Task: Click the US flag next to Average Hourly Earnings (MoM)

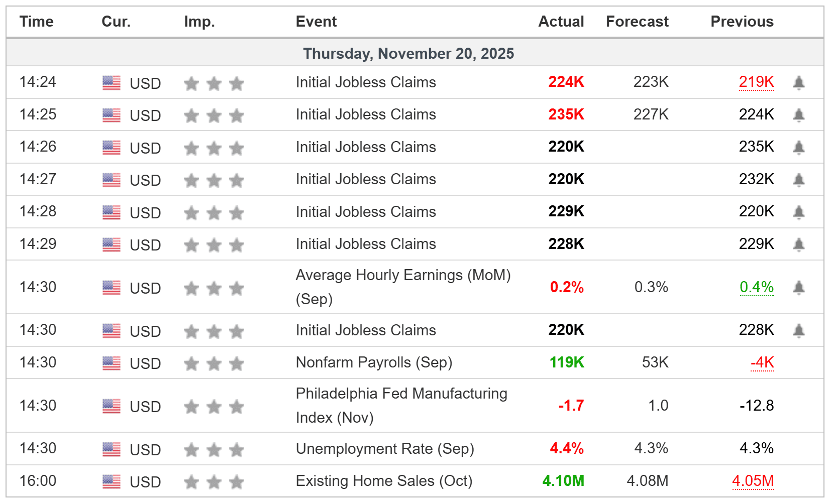Action: pos(112,287)
